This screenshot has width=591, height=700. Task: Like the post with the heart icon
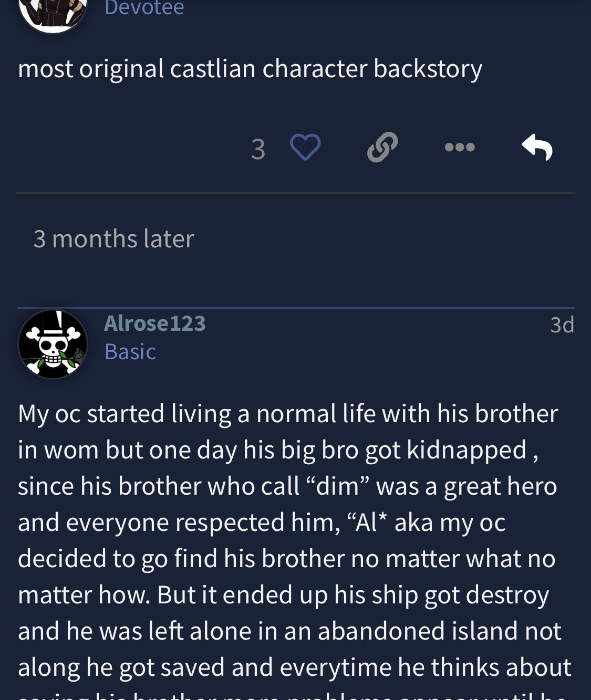pos(305,147)
